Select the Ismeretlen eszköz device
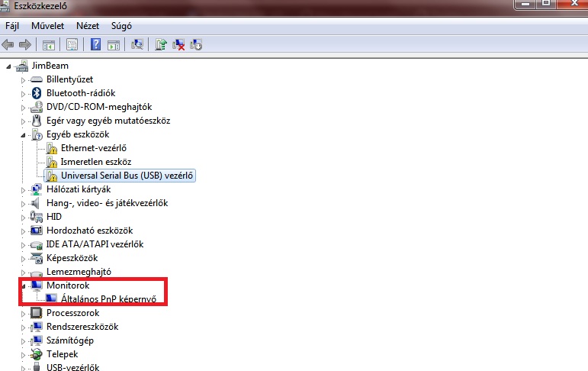588x371 pixels. tap(96, 163)
